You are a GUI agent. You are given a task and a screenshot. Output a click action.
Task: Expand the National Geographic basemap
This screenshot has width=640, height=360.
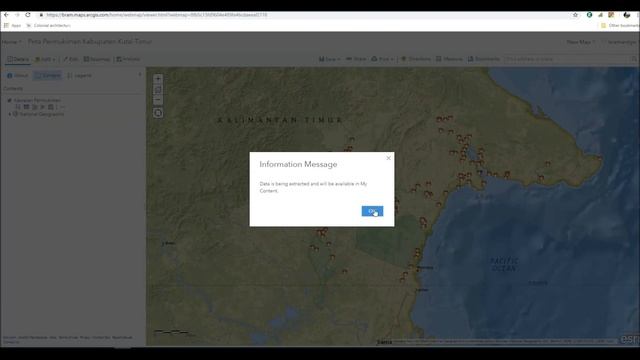[x=10, y=114]
